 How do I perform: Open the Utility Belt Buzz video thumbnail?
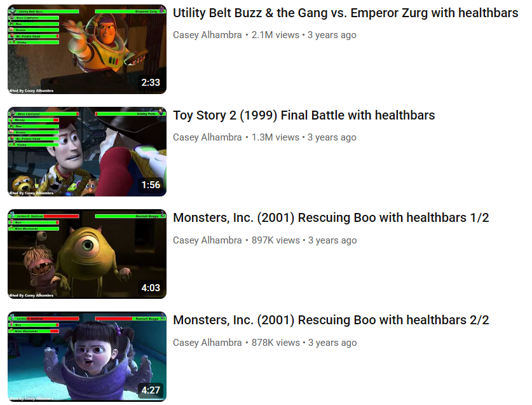(87, 49)
